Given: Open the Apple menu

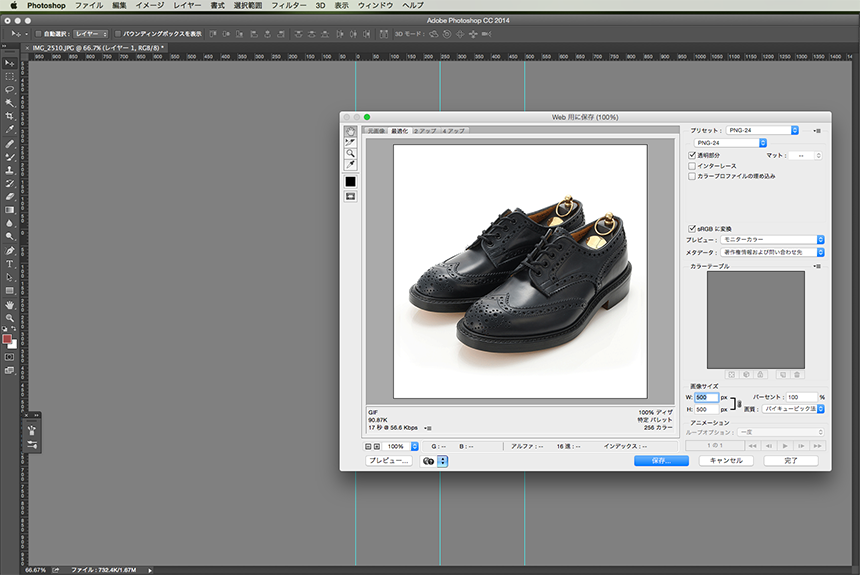Looking at the screenshot, I should 14,5.
